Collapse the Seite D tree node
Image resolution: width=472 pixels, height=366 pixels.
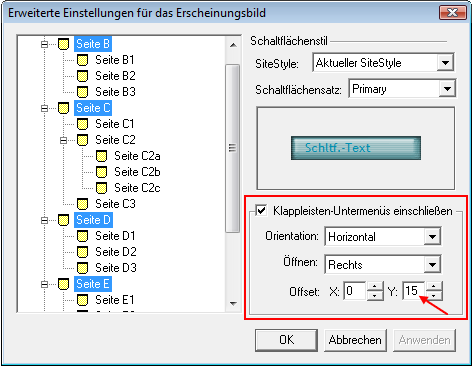pyautogui.click(x=44, y=220)
